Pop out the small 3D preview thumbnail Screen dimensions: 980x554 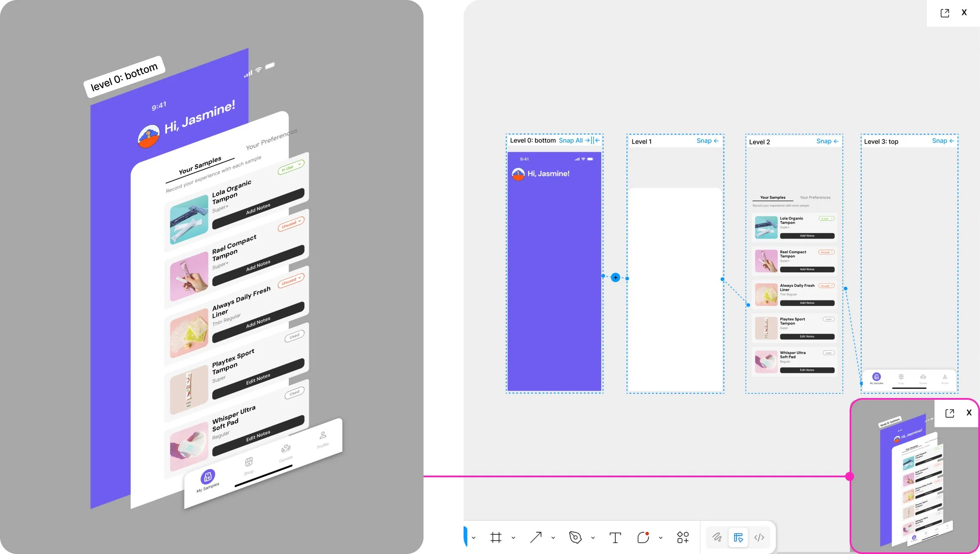[949, 413]
